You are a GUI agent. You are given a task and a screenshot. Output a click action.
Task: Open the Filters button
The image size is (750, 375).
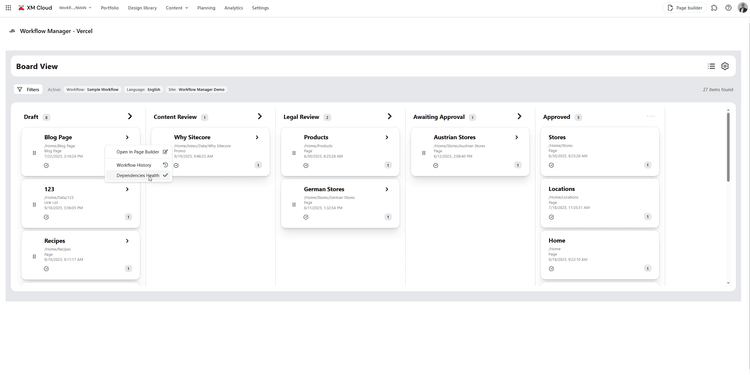click(x=28, y=89)
